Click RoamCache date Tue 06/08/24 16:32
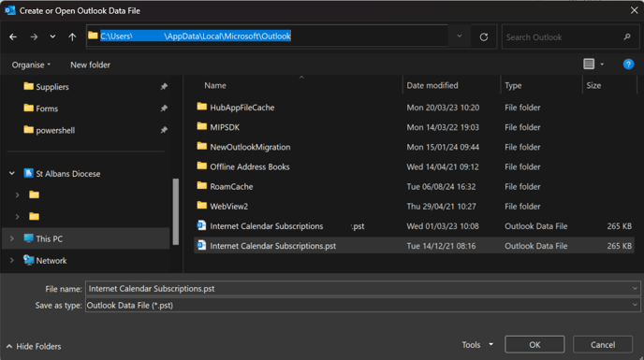644x360 pixels. tap(441, 186)
